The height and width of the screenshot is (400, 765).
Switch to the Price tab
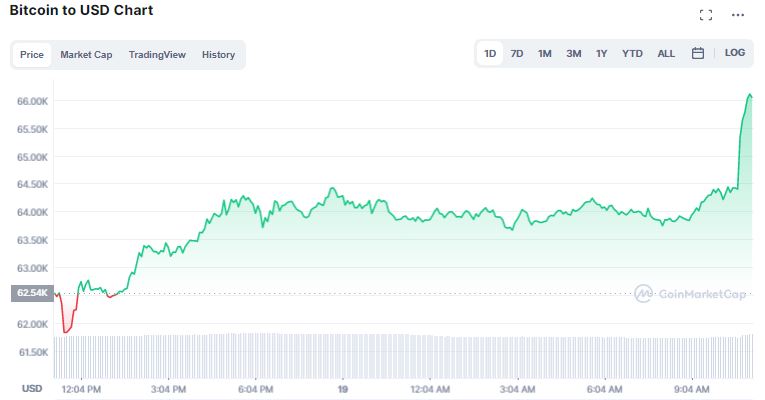point(32,55)
